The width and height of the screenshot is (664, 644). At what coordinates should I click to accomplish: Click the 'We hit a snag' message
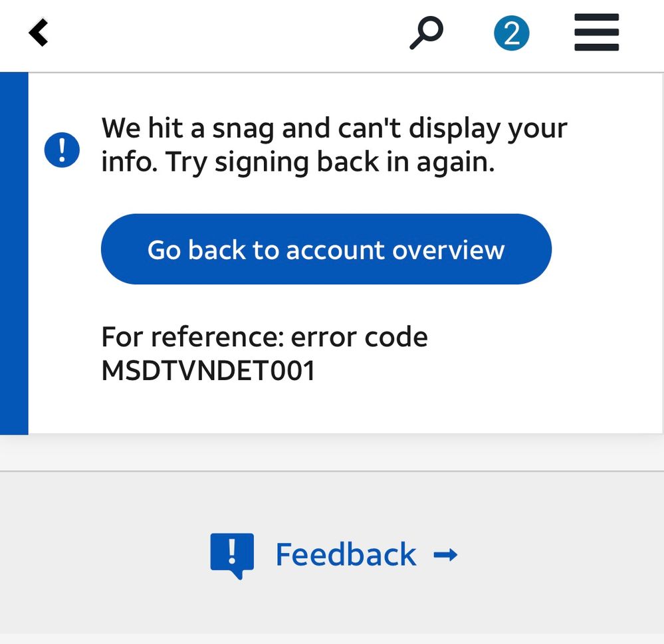pos(334,128)
